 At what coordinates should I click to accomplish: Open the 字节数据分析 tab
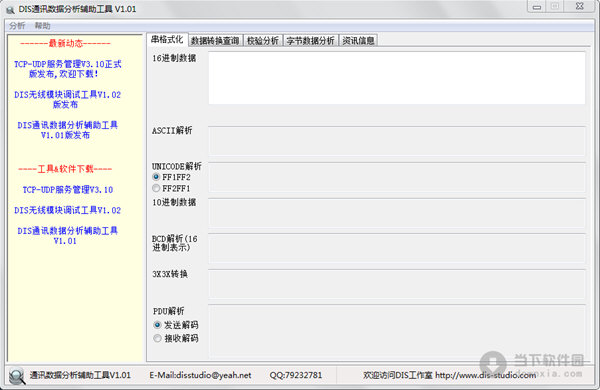click(310, 41)
